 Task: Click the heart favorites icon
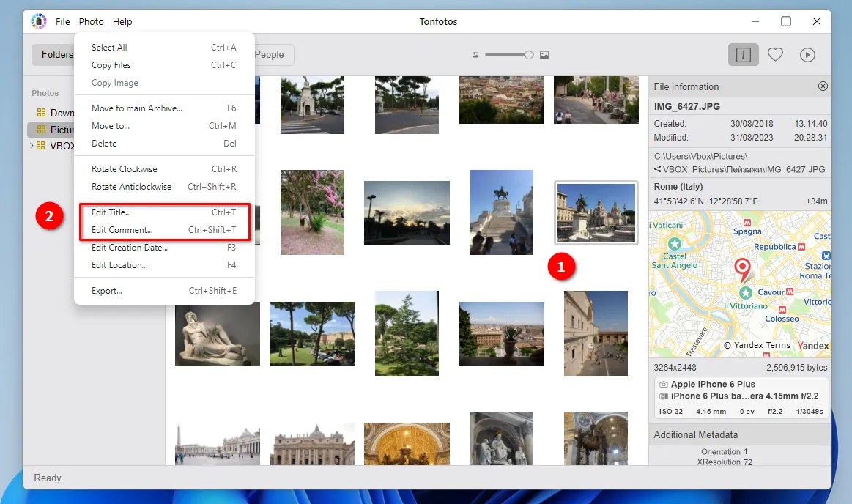775,54
